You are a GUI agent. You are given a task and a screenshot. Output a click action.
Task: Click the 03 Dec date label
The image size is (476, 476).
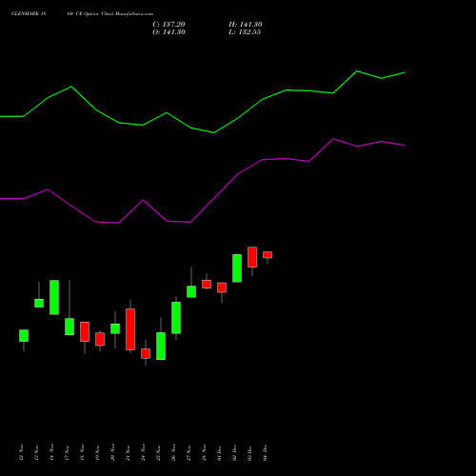click(x=249, y=452)
